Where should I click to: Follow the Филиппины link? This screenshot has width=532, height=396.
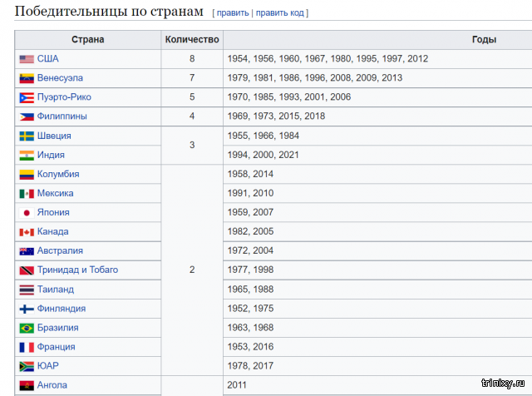coord(62,116)
